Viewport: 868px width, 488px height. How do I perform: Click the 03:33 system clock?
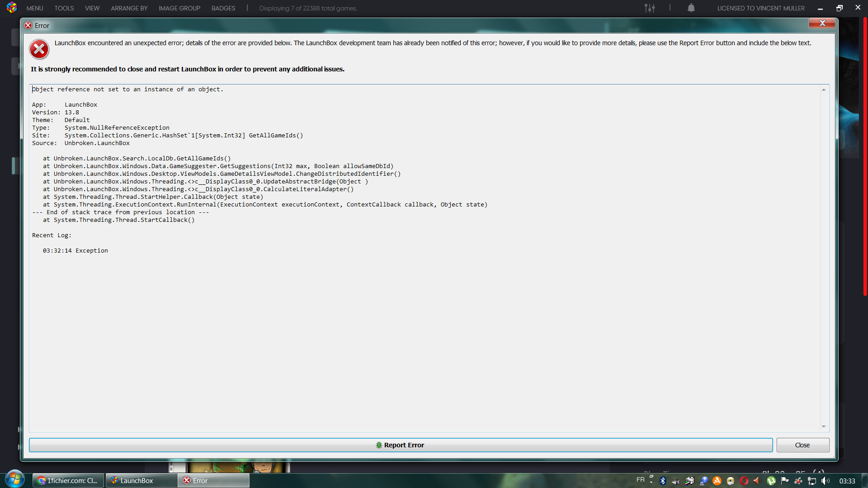click(847, 481)
